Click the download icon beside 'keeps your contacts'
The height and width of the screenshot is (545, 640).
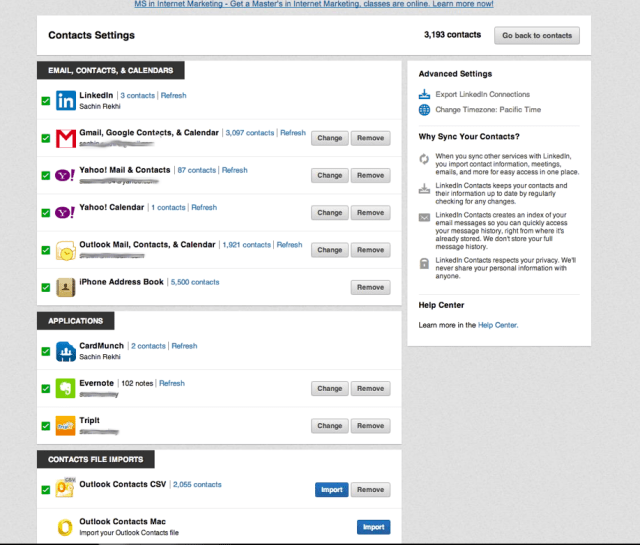tap(424, 189)
